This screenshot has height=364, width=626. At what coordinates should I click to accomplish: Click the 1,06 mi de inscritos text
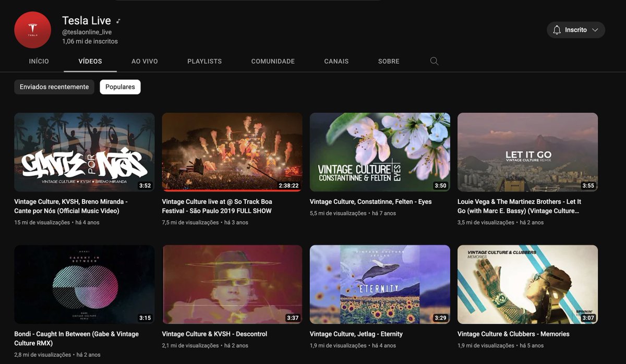[90, 41]
